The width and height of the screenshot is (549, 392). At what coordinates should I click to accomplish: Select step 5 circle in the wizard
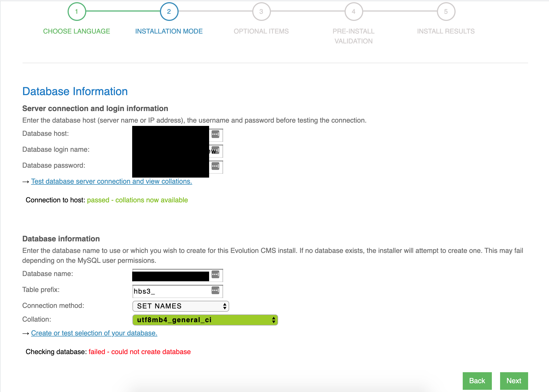coord(446,12)
